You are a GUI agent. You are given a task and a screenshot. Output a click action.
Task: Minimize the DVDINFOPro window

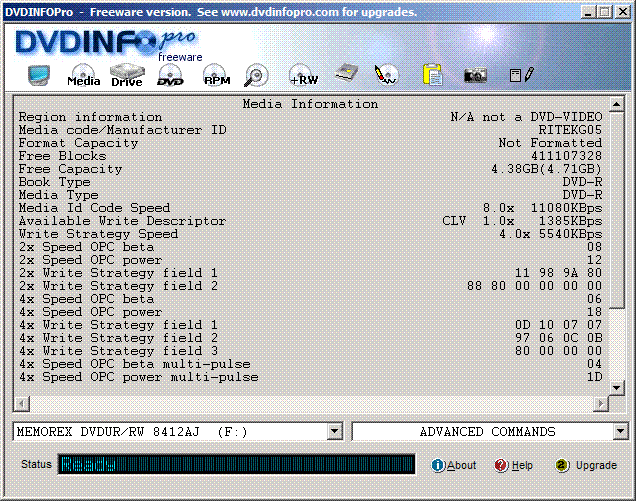pyautogui.click(x=589, y=12)
